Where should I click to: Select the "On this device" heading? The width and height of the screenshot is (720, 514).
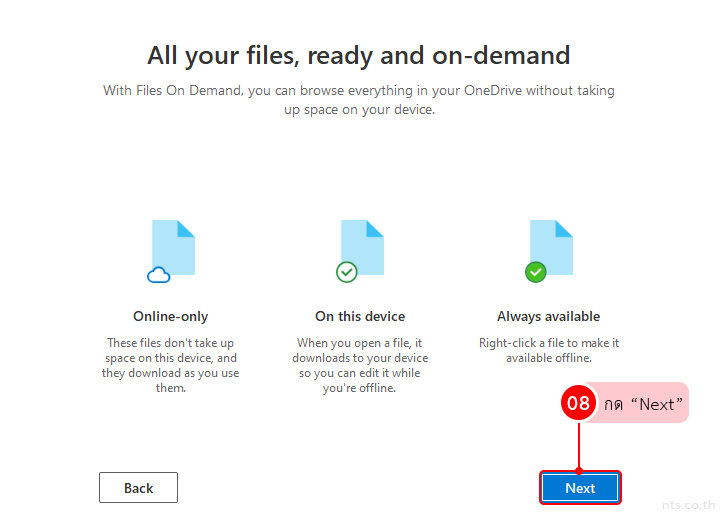pos(360,316)
